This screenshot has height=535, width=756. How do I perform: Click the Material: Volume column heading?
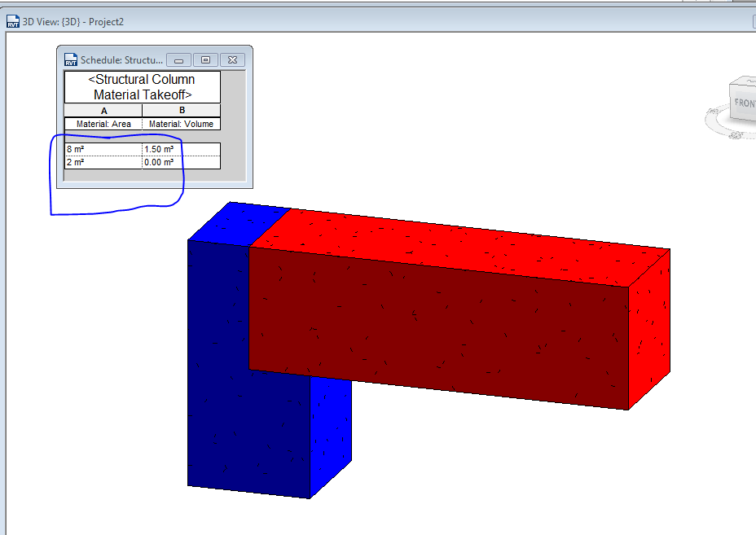[x=180, y=123]
